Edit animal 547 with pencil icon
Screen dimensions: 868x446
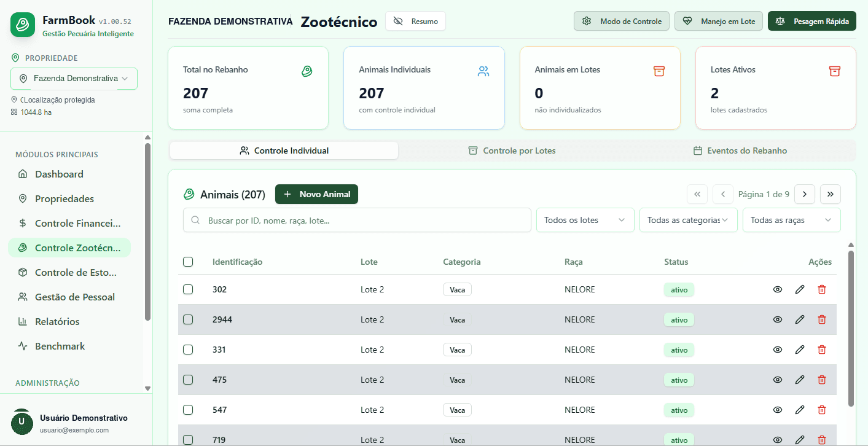coord(800,410)
